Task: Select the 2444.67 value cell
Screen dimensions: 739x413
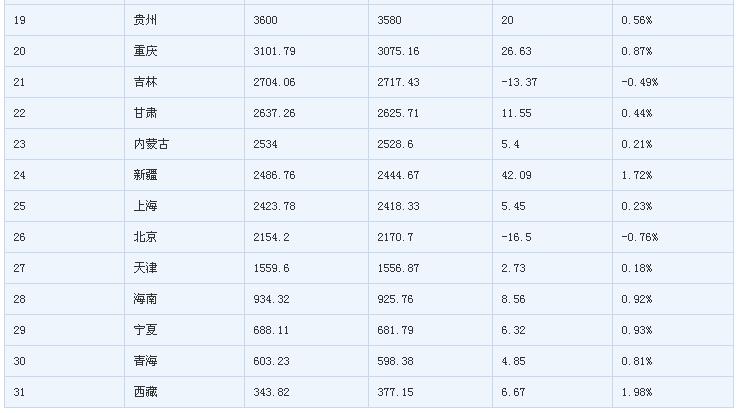Action: tap(399, 175)
